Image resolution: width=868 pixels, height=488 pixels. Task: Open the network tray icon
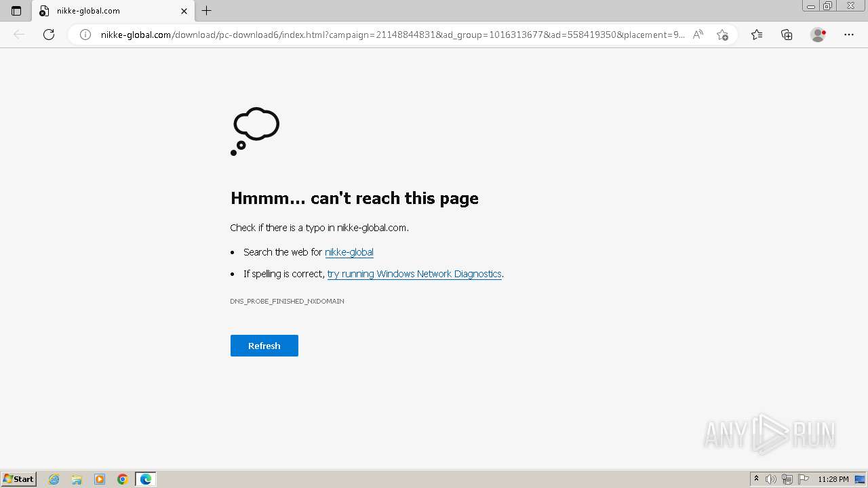787,479
